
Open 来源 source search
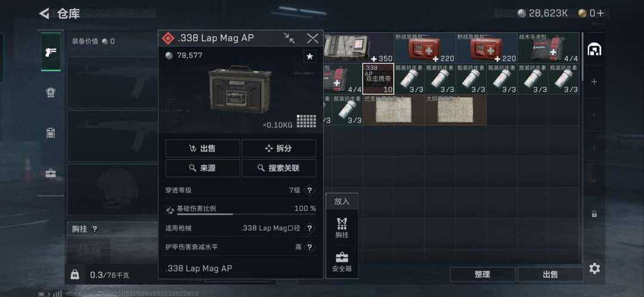203,168
